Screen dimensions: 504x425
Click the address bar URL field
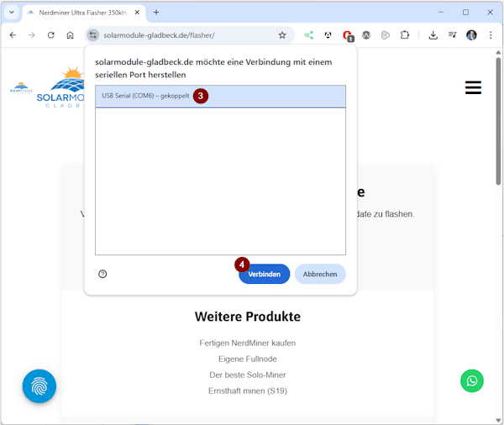185,35
